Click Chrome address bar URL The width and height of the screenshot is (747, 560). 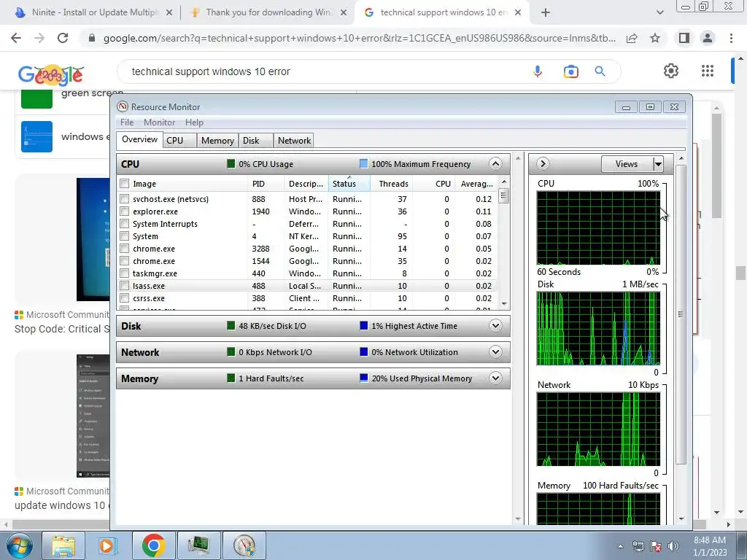(x=359, y=38)
